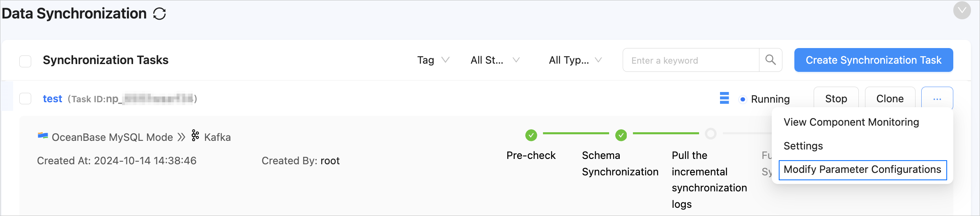Click the collapse arrow circle at top right
Image resolution: width=980 pixels, height=216 pixels.
click(x=962, y=11)
